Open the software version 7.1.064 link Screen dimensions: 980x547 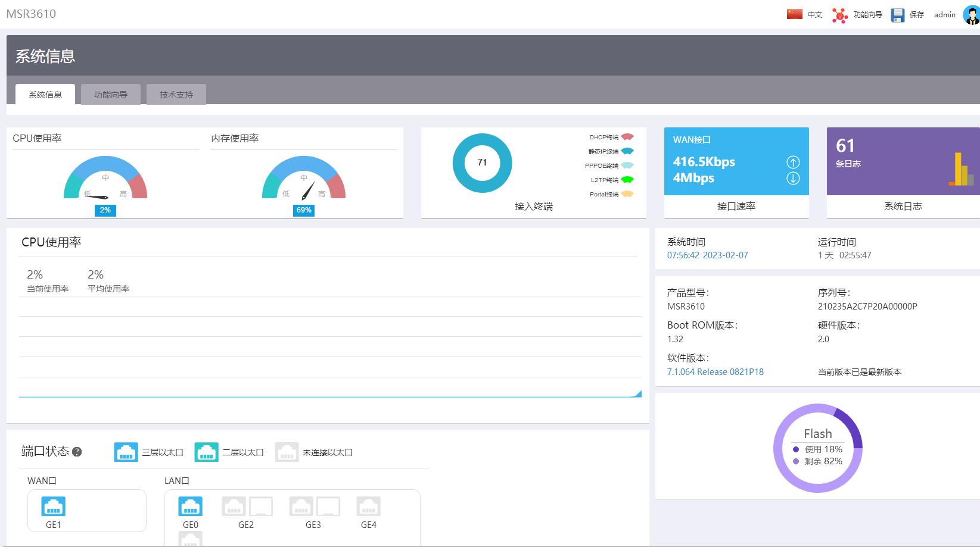[x=715, y=372]
